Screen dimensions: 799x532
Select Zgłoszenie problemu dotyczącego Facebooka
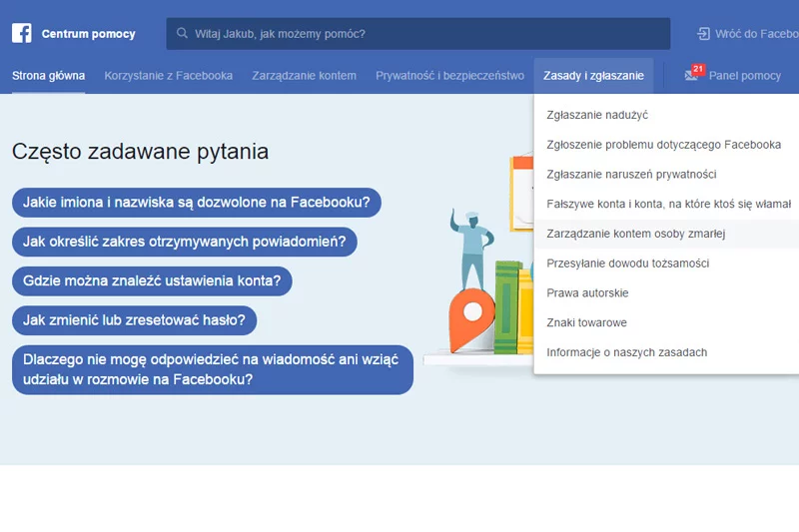pyautogui.click(x=666, y=145)
